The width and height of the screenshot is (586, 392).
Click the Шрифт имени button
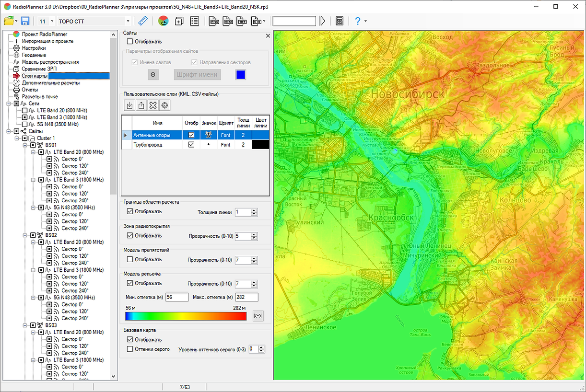click(x=197, y=74)
